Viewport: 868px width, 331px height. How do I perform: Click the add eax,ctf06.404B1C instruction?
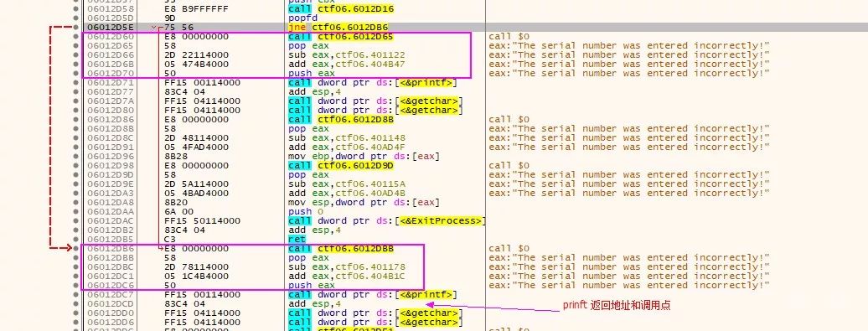(347, 277)
